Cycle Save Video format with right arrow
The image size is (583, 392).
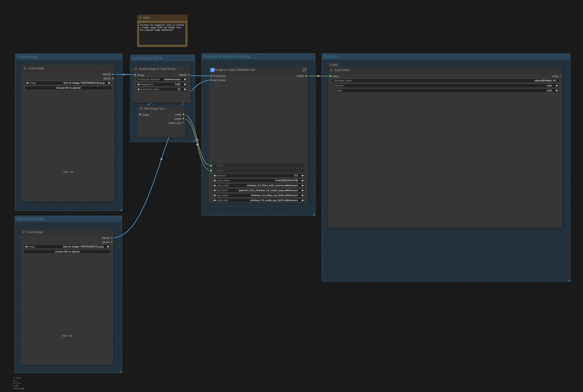(x=557, y=86)
